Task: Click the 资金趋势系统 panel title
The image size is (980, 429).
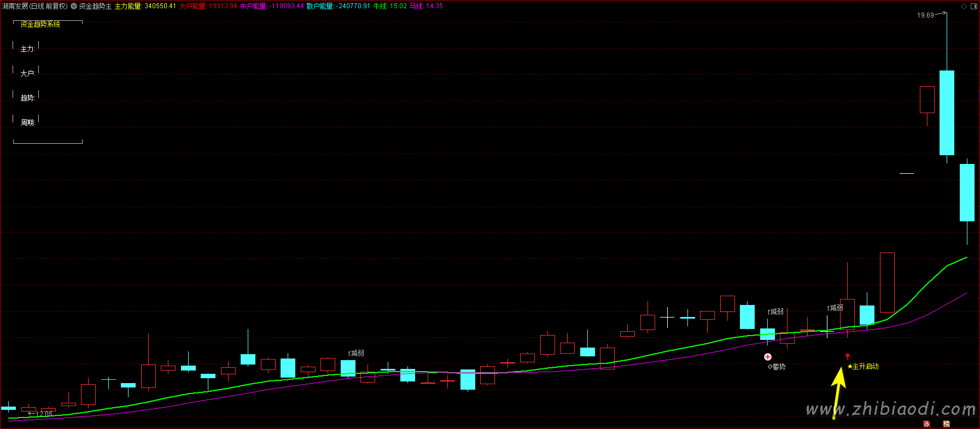Action: tap(40, 25)
